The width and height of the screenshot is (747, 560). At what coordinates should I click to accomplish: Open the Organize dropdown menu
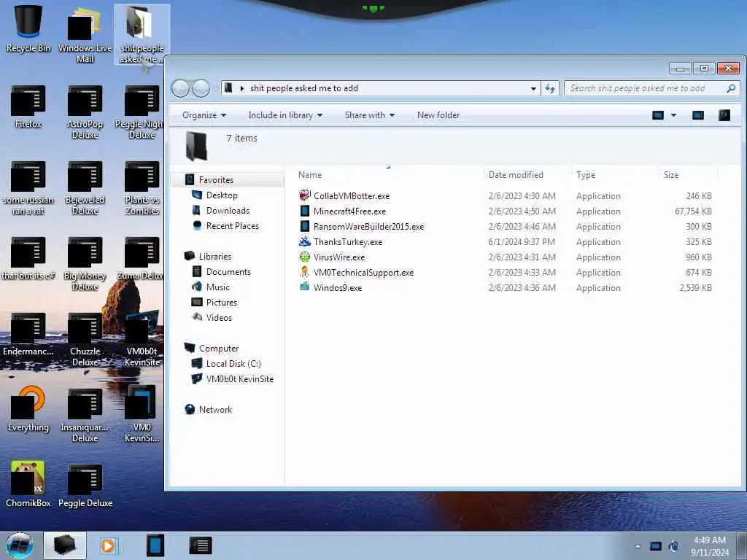click(204, 115)
